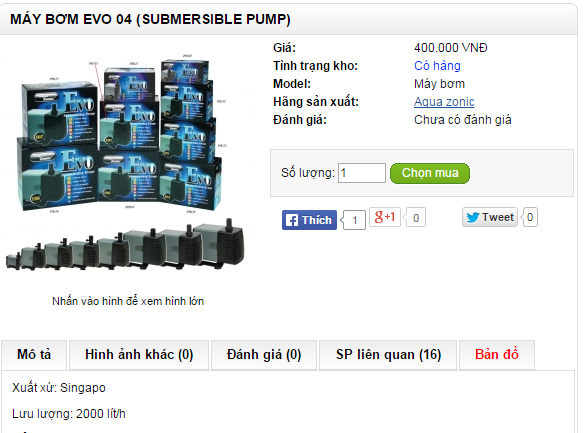Click the row of pumps in photo

pyautogui.click(x=126, y=245)
